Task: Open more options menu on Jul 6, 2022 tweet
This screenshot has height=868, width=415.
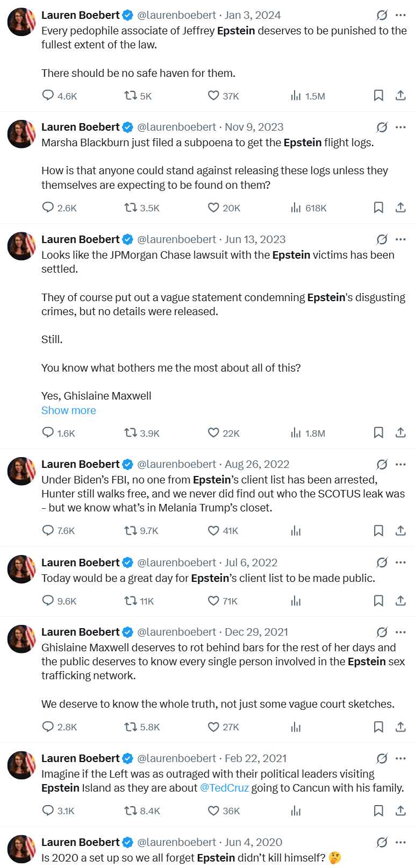Action: pos(400,563)
